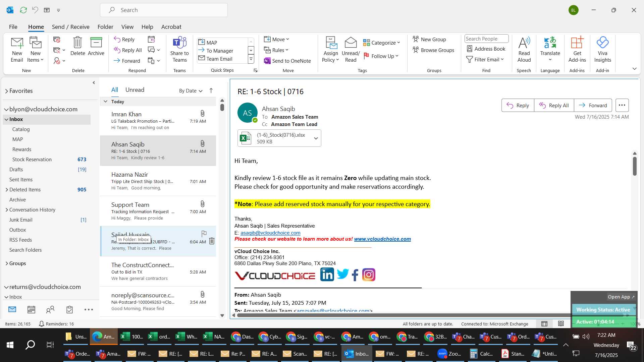This screenshot has height=362, width=644.
Task: Reverse sort order arrow in message list
Action: pyautogui.click(x=211, y=90)
